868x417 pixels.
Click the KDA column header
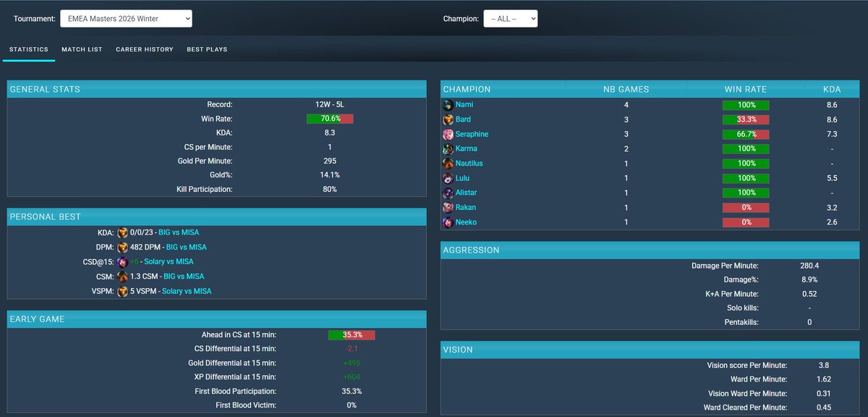coord(832,89)
